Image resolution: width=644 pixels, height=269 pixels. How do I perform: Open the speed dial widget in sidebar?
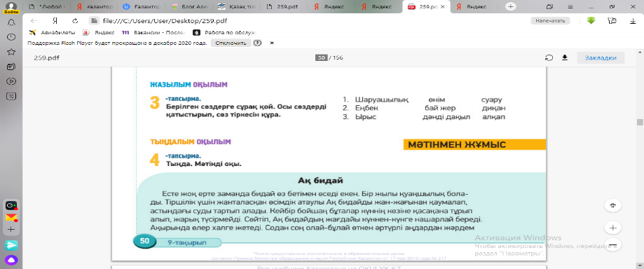11,205
